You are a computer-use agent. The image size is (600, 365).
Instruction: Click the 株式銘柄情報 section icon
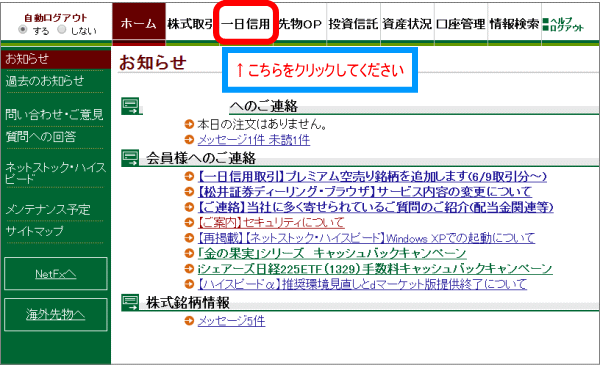click(x=130, y=302)
